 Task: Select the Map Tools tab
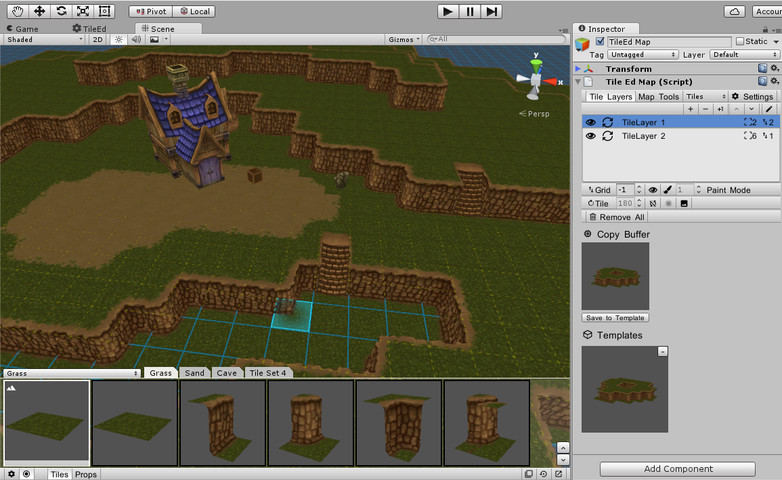[x=658, y=97]
